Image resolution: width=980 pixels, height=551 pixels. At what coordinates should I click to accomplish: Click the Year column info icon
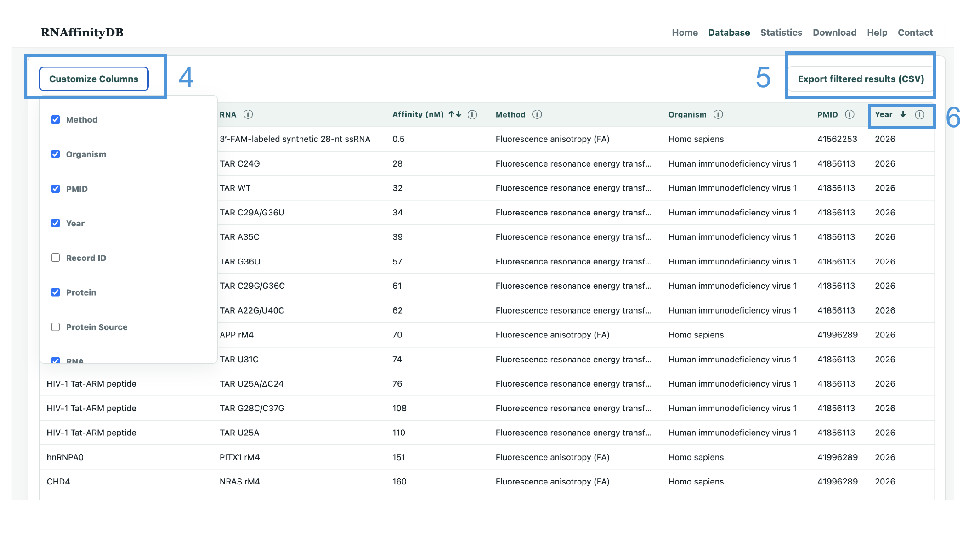[919, 115]
